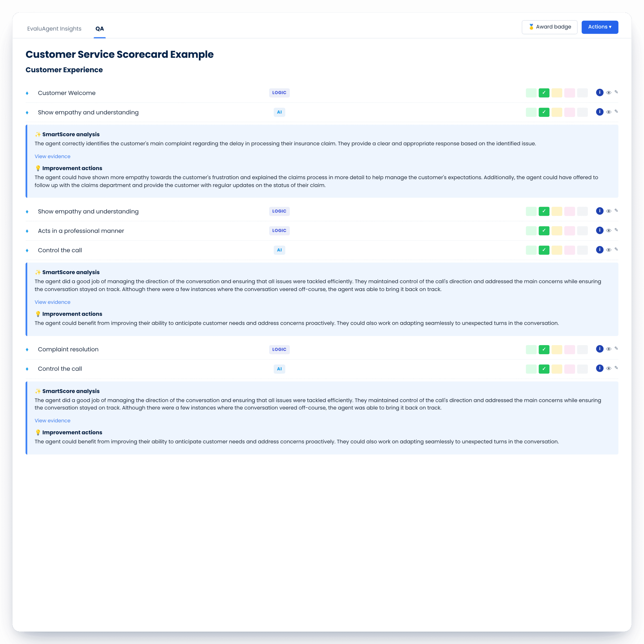Click LOGIC badge on Complaint resolution row
644x644 pixels.
tap(279, 349)
